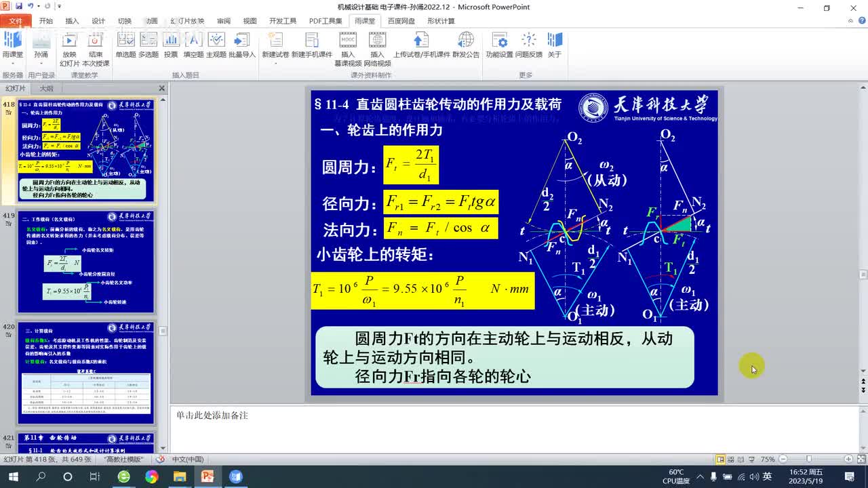Screen dimensions: 868x488
Task: Click 新建手机课件 button
Action: coord(312,45)
